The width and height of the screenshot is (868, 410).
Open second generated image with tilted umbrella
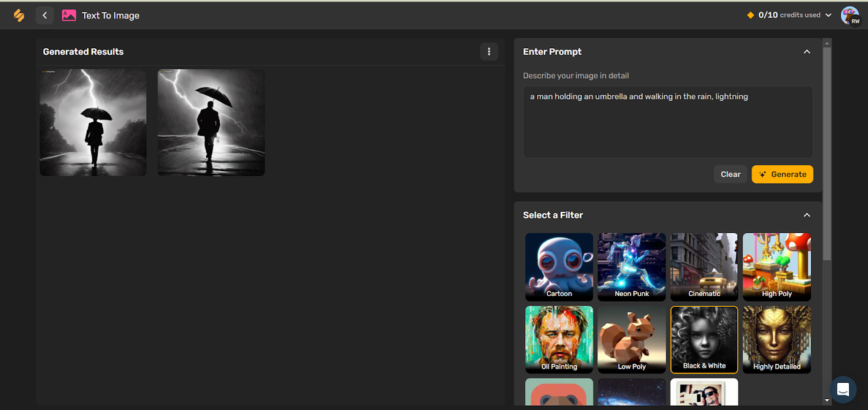tap(212, 123)
